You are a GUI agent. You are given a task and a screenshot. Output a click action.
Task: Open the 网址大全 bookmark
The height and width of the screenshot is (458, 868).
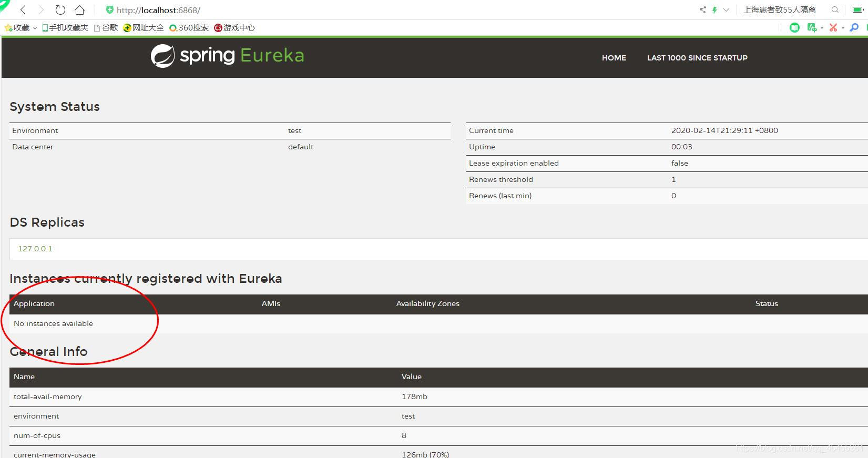pos(144,28)
